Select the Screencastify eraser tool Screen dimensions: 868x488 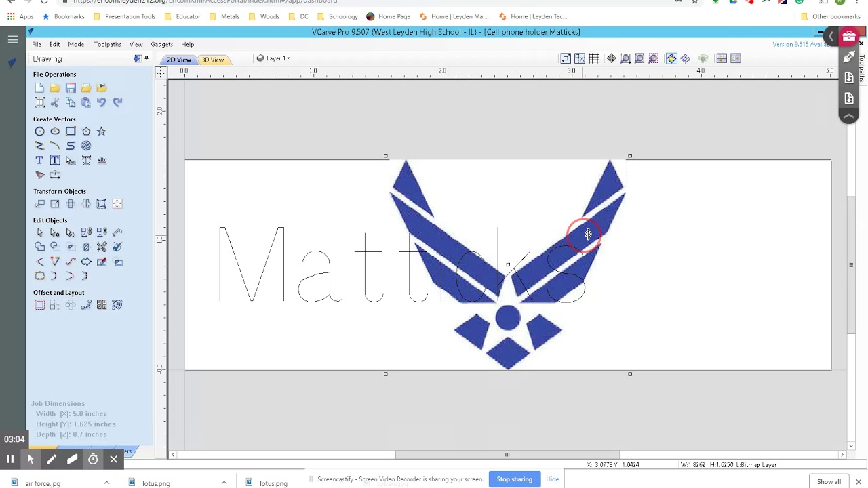click(x=72, y=460)
